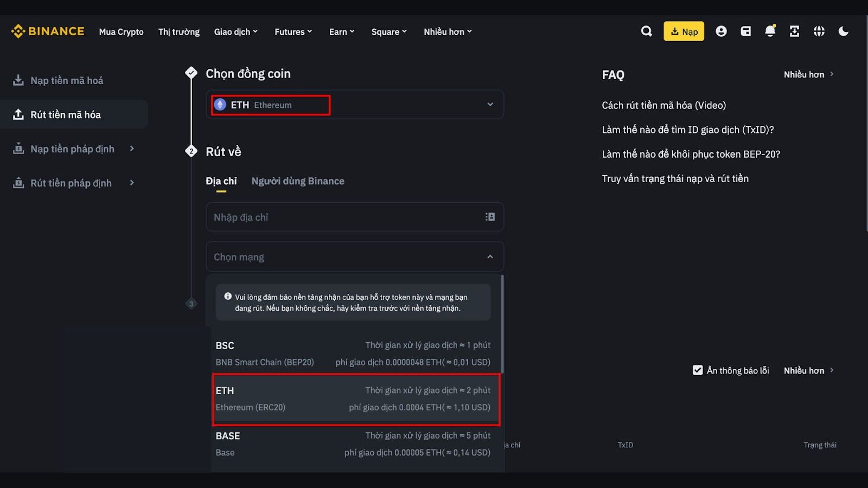868x488 pixels.
Task: Click Nhiều hơn link beside FAQ
Action: click(x=808, y=74)
